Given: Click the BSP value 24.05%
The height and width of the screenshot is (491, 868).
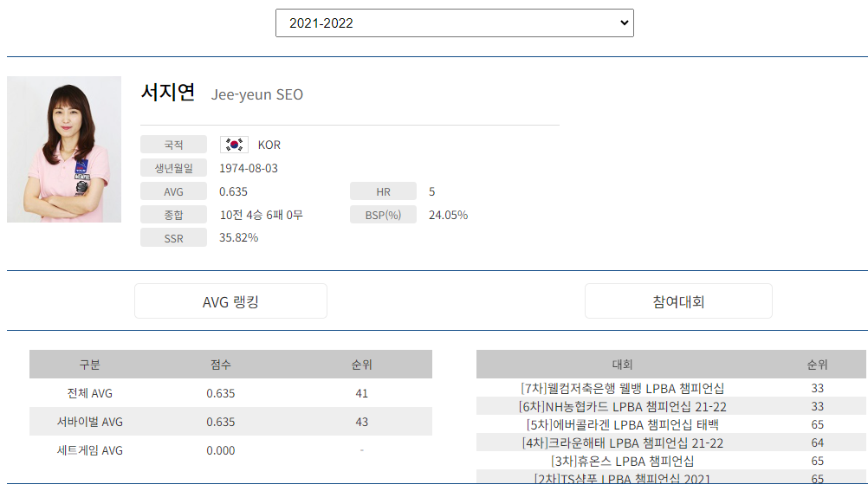Looking at the screenshot, I should tap(449, 215).
